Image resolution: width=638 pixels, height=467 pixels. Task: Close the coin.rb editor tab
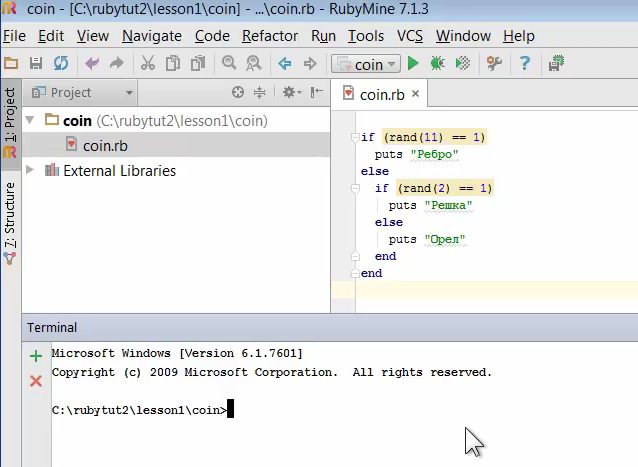point(415,94)
